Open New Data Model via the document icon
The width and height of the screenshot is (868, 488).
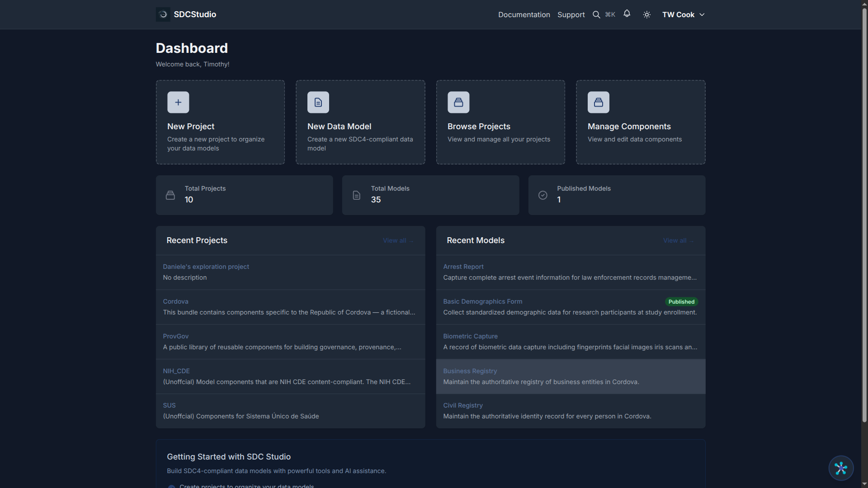tap(318, 102)
